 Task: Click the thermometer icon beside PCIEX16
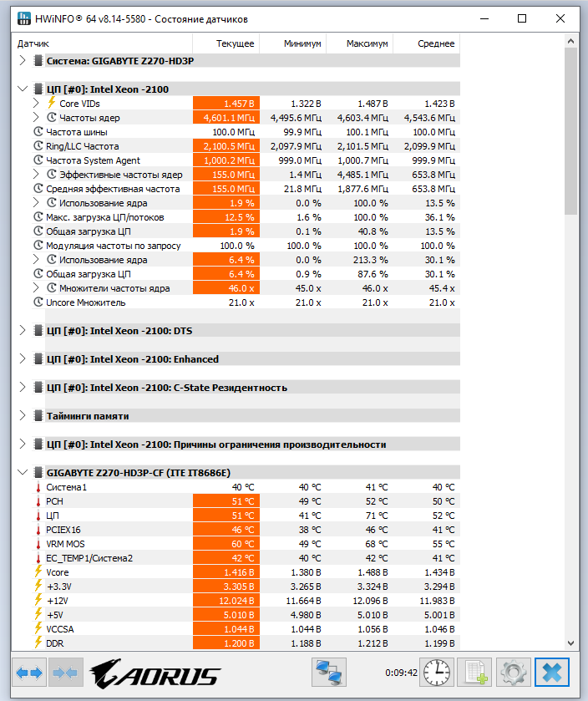tap(38, 530)
